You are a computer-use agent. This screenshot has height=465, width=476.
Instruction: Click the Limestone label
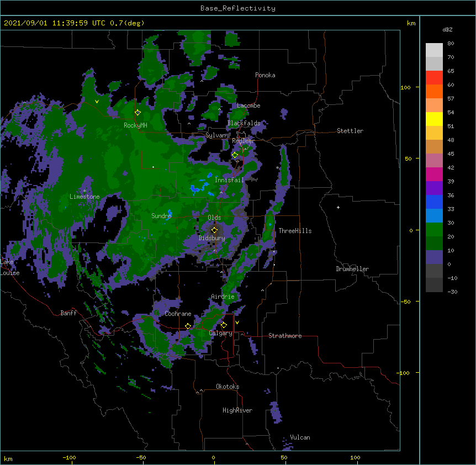84,197
